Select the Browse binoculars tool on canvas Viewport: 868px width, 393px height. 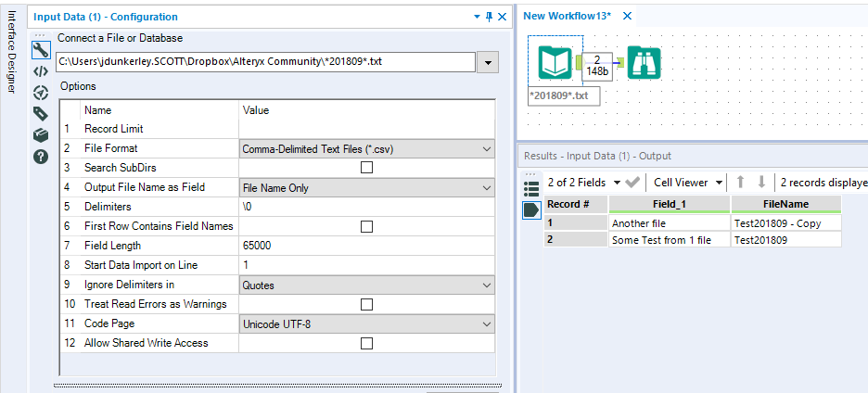[x=644, y=62]
